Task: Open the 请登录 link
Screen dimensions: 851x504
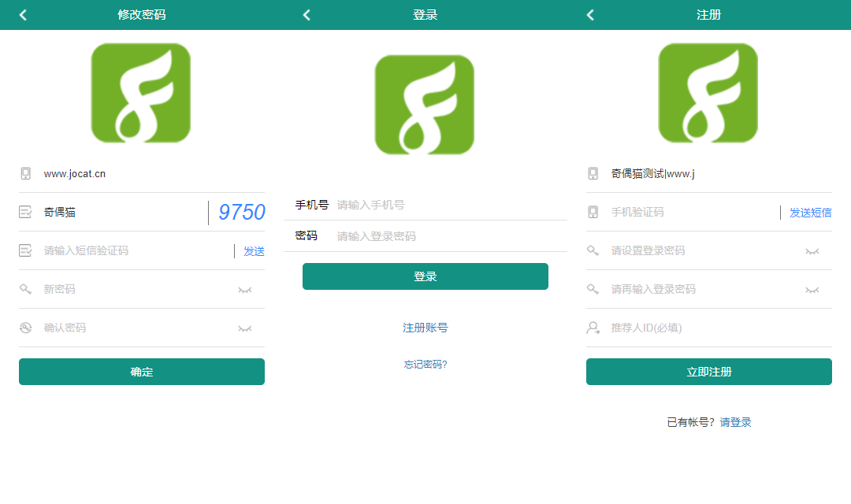Action: click(x=735, y=422)
